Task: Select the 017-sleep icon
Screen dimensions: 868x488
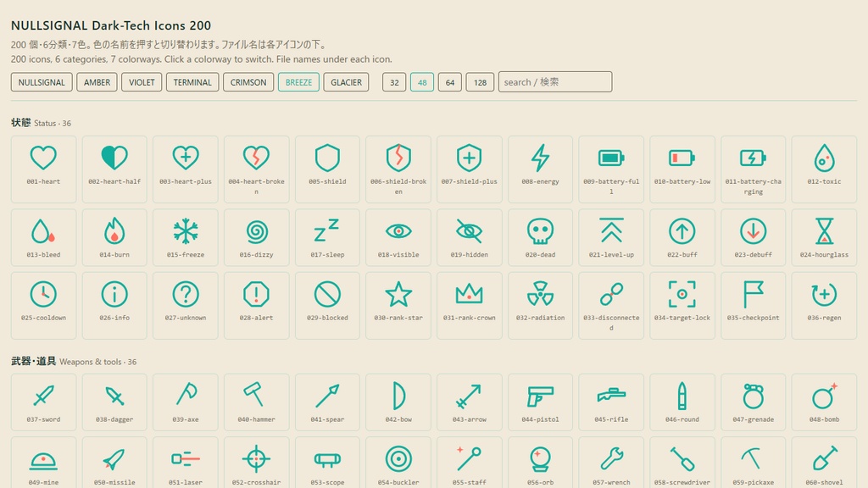Action: point(327,231)
